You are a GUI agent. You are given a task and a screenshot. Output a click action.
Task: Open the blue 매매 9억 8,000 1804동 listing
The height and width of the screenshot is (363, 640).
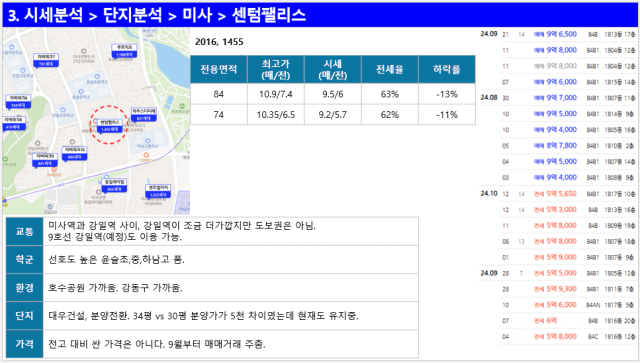click(569, 50)
